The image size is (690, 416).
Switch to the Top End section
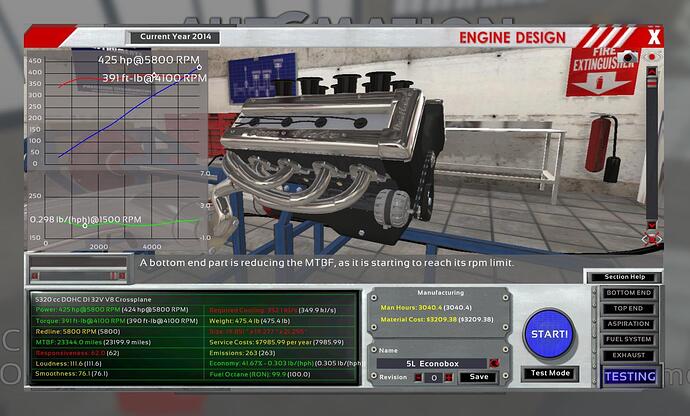pos(629,309)
